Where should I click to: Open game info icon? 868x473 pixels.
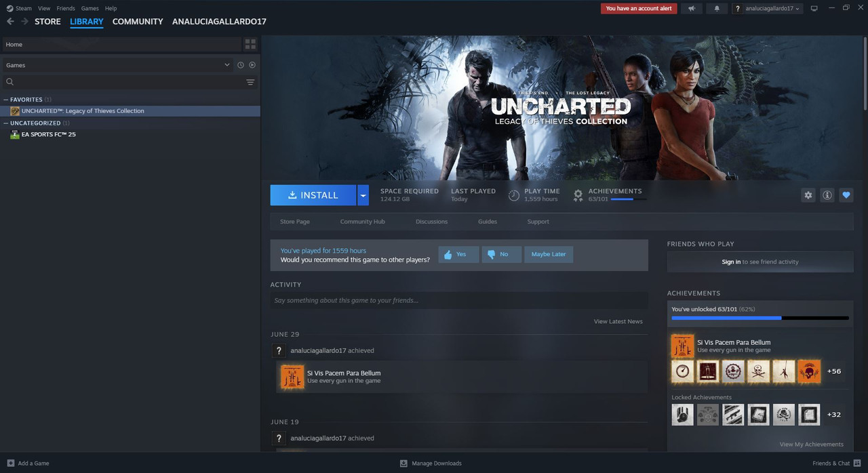point(827,195)
